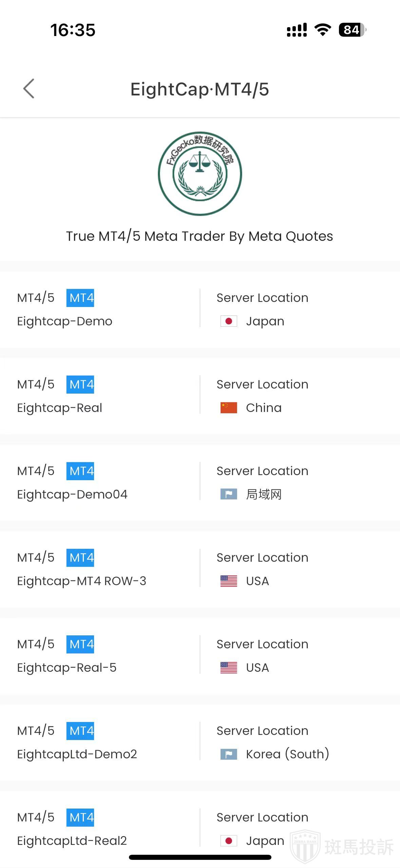400x868 pixels.
Task: Tap the FxGecko round seal logo
Action: click(x=200, y=174)
